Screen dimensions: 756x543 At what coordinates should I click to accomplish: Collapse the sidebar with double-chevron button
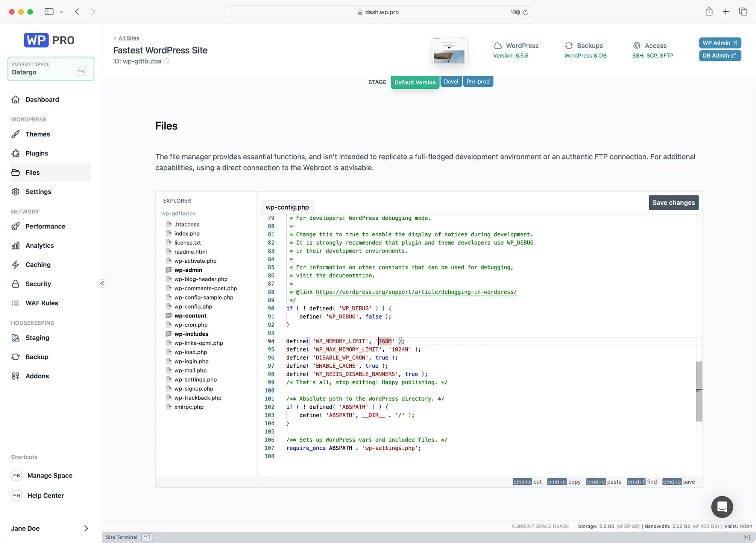[x=102, y=283]
